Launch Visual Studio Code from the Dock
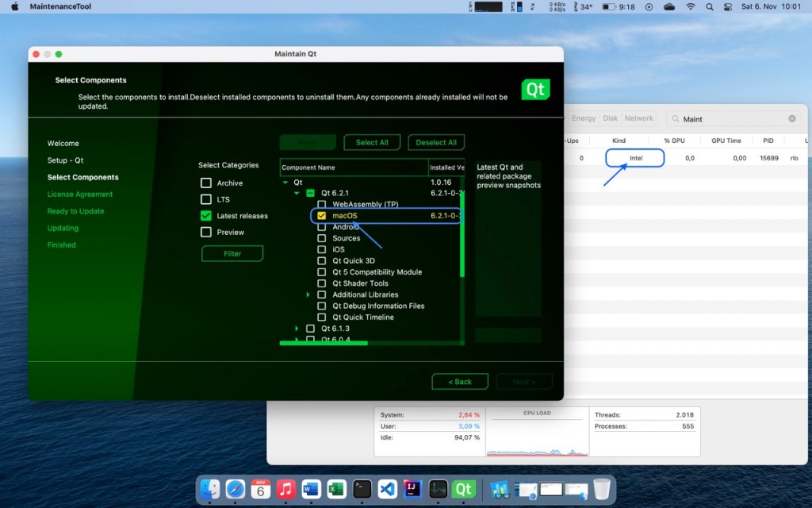 click(387, 489)
